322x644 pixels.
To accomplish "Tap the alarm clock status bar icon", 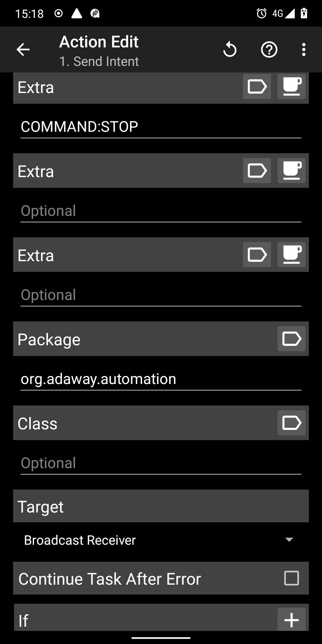I will click(261, 13).
